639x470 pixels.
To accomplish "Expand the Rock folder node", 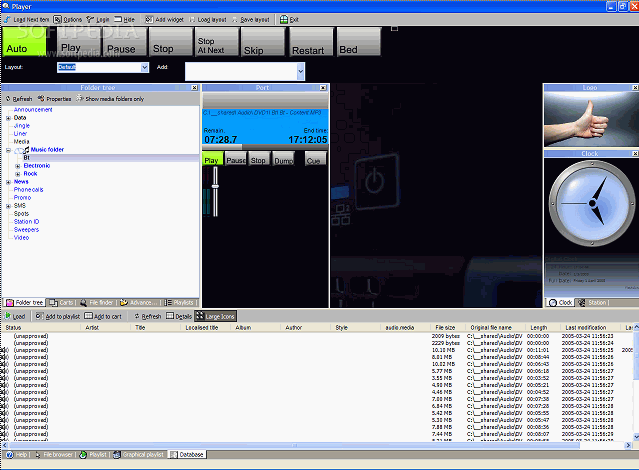I will coord(18,174).
